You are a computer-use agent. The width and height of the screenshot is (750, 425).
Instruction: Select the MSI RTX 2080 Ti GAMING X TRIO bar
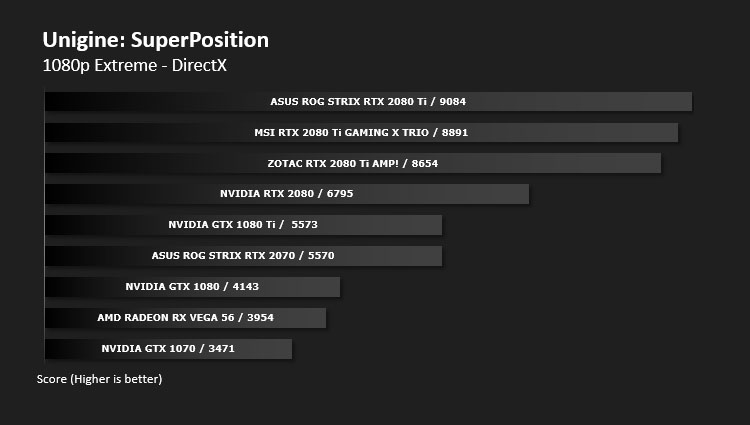pyautogui.click(x=361, y=132)
